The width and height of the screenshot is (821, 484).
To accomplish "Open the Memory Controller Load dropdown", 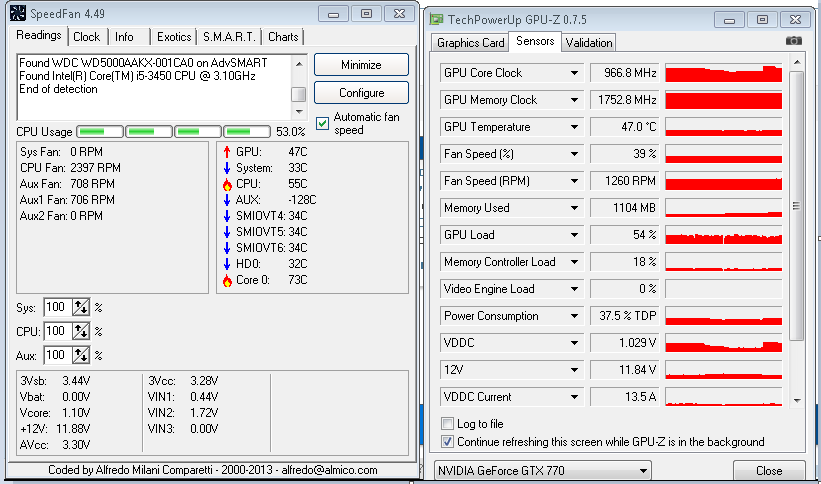I will click(x=574, y=262).
